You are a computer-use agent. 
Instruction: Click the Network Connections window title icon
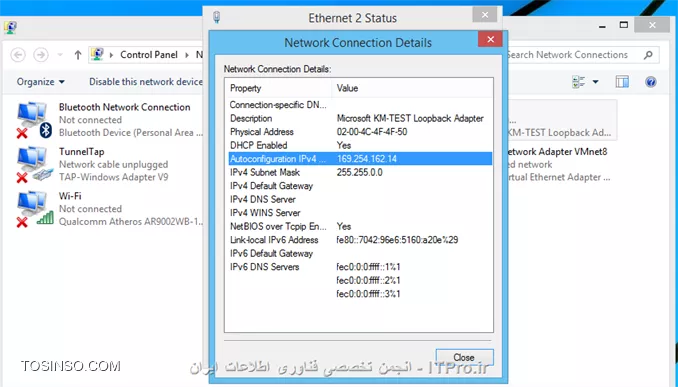10,27
